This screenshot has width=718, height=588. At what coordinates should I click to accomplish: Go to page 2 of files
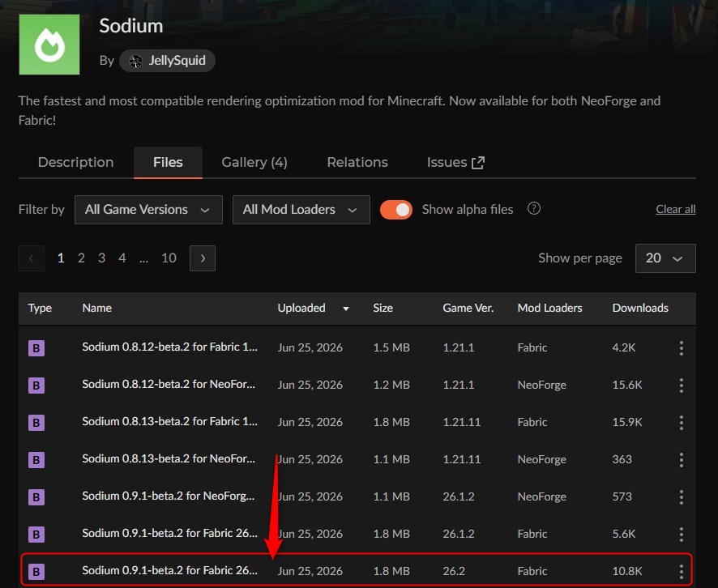[x=81, y=258]
